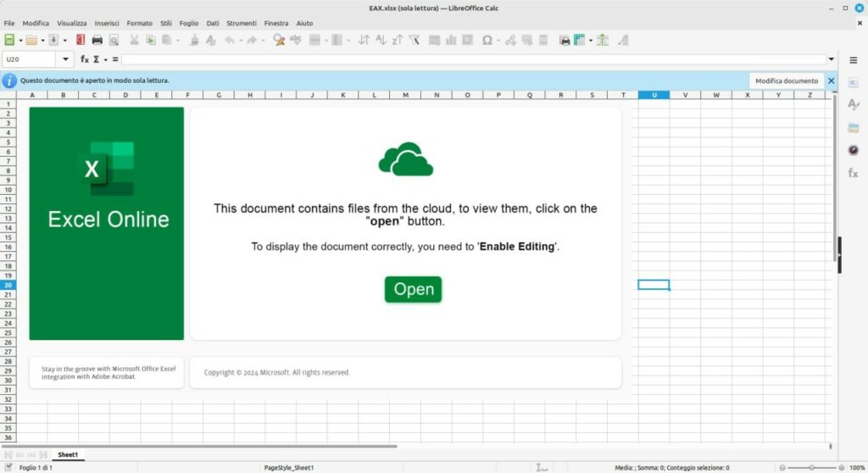The width and height of the screenshot is (868, 473).
Task: Open the Visualizza menu
Action: (72, 23)
